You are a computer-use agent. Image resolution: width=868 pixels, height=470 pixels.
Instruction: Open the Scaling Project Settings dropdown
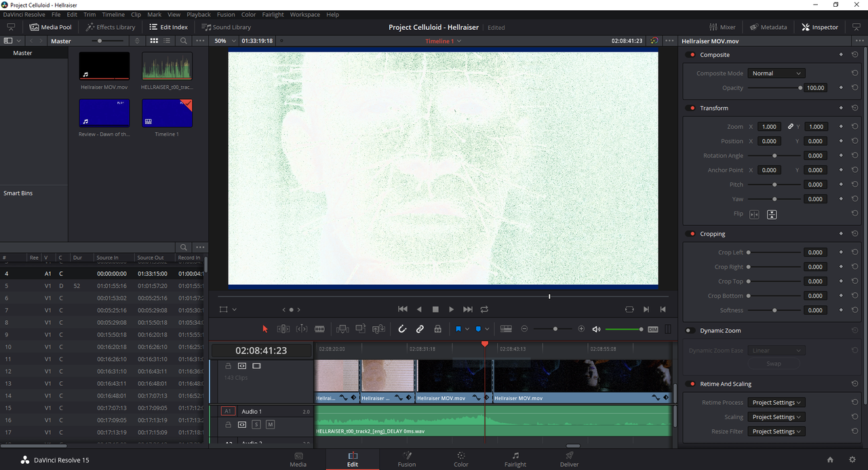pyautogui.click(x=776, y=417)
